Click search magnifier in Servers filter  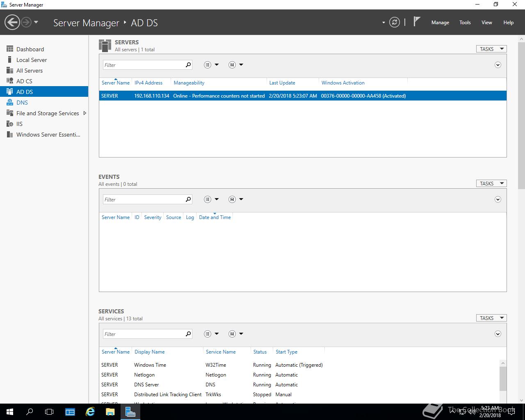point(188,65)
